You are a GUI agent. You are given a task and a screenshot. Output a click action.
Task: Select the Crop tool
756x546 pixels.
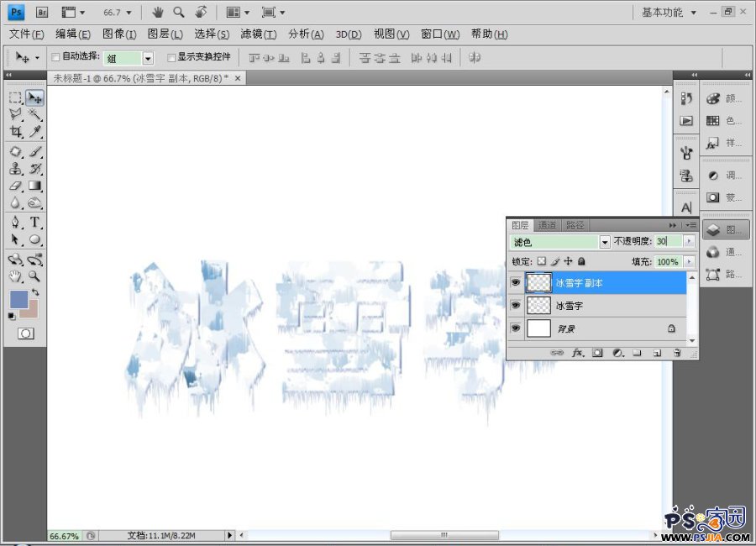[16, 132]
